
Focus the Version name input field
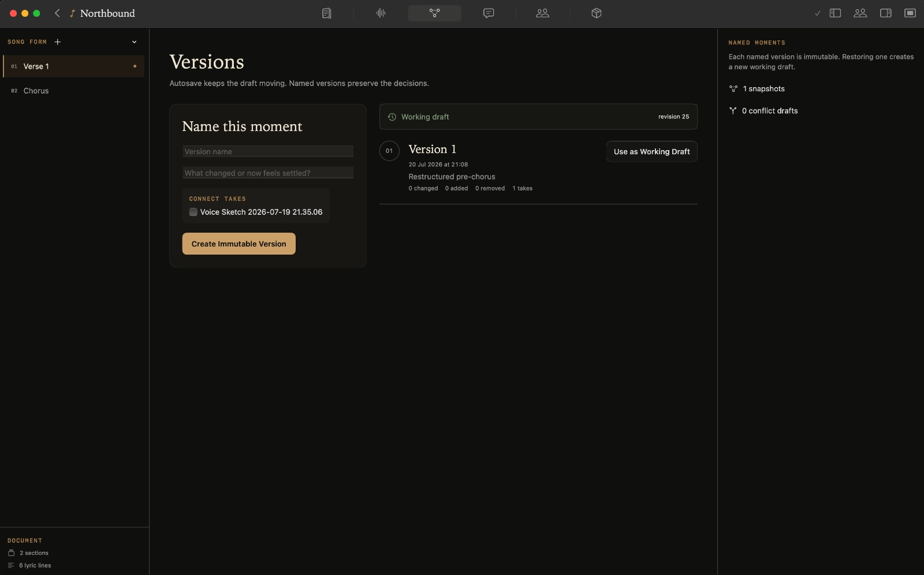(268, 151)
